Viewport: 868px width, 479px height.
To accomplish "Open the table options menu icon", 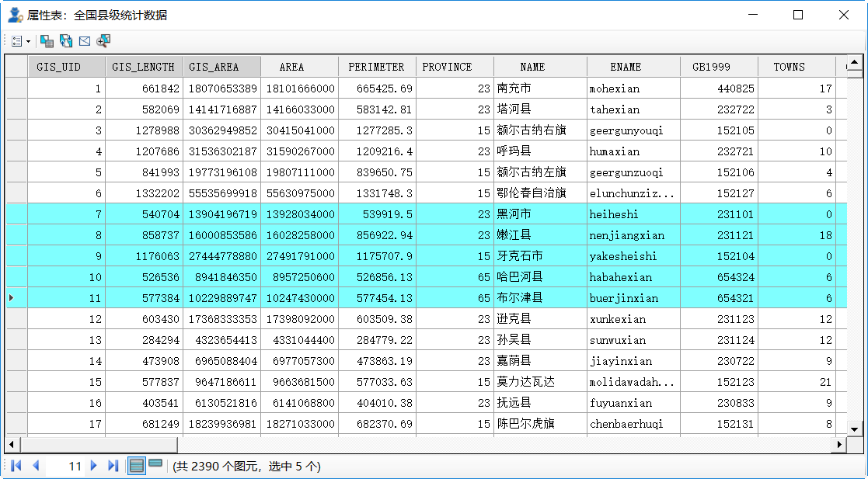I will pos(17,41).
